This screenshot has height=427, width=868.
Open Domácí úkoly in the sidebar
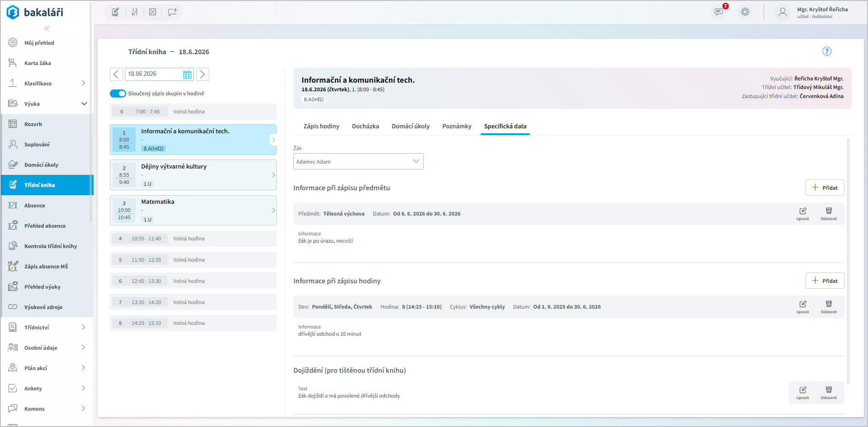tap(46, 165)
